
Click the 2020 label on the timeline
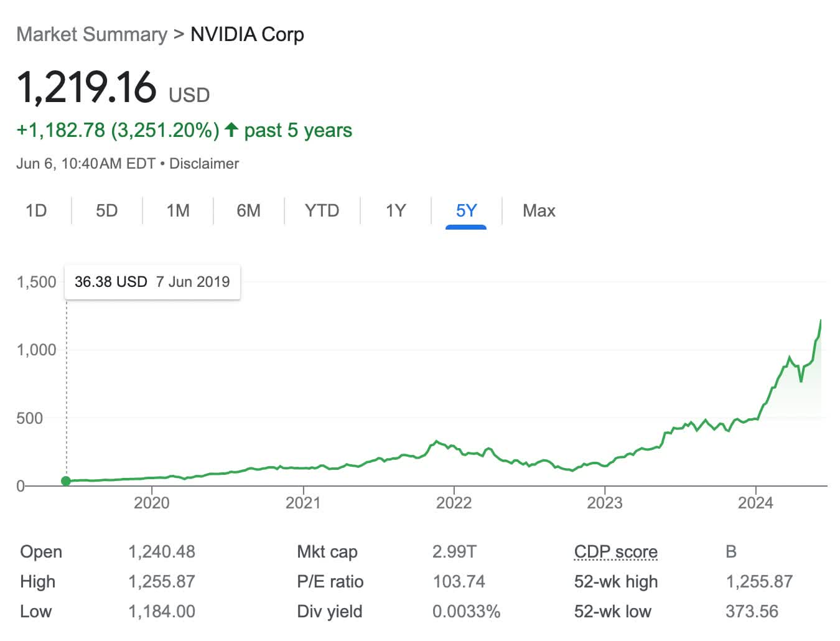[x=152, y=503]
